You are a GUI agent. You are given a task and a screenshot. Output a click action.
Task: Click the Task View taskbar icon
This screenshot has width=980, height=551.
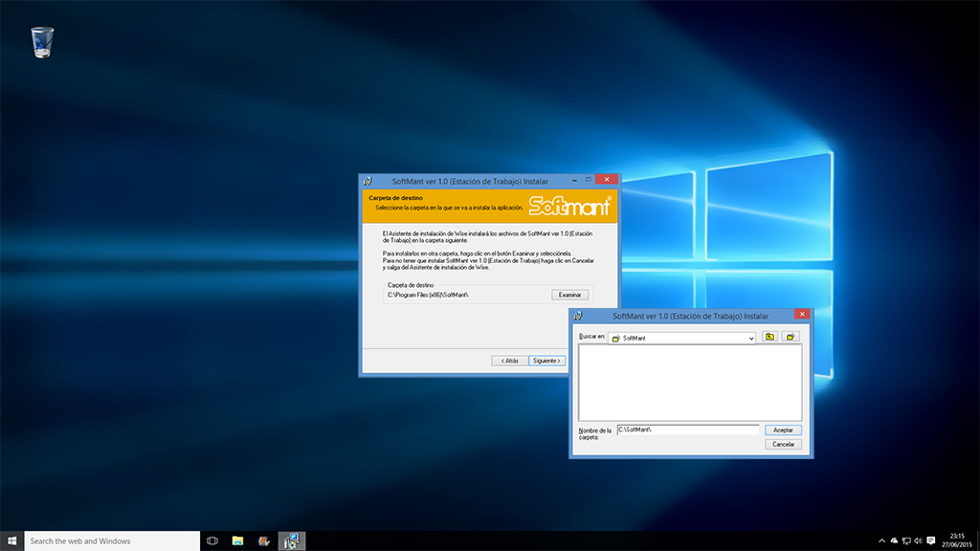click(212, 540)
